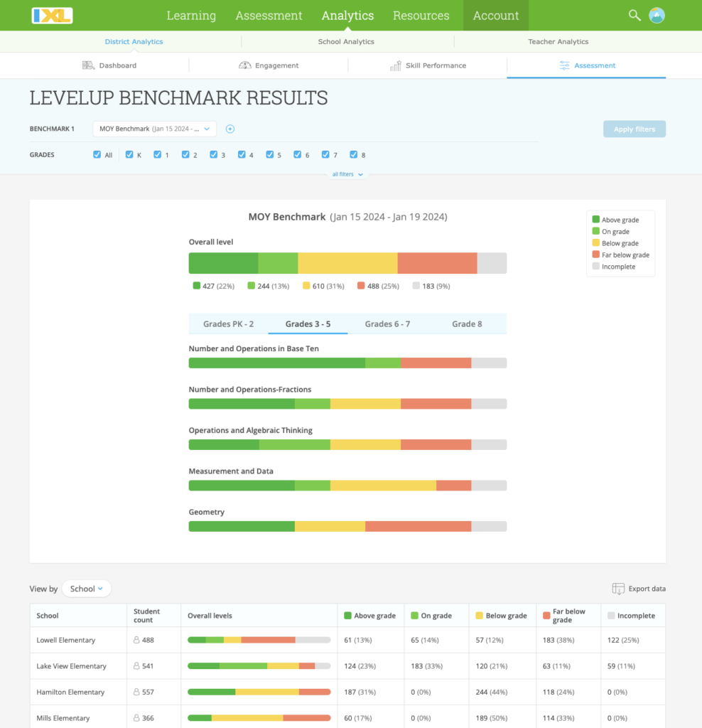Switch to the Grades 6 - 7 tab
The image size is (702, 728).
(387, 323)
